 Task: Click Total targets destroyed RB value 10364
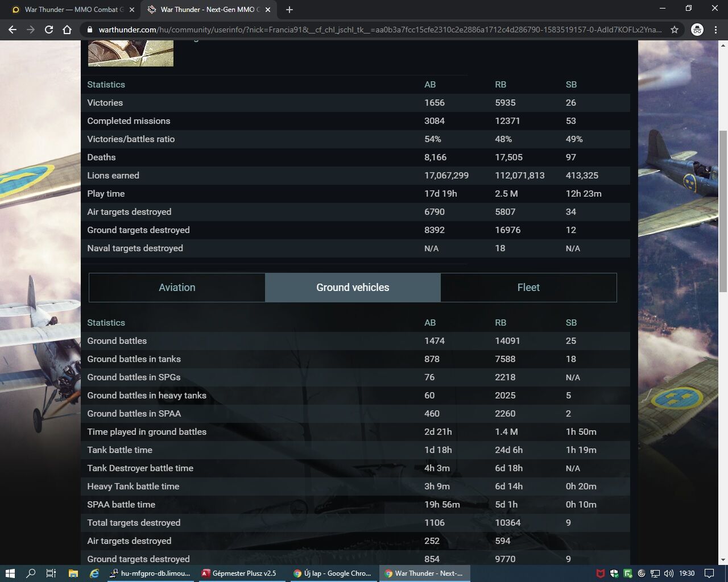click(507, 523)
